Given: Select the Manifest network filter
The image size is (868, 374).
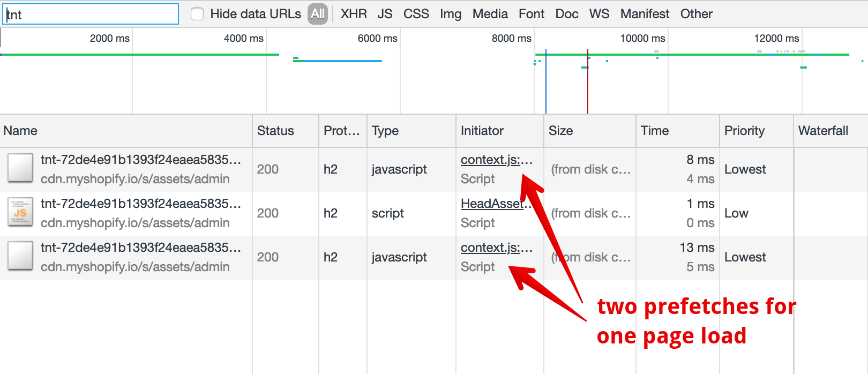Looking at the screenshot, I should pyautogui.click(x=645, y=14).
